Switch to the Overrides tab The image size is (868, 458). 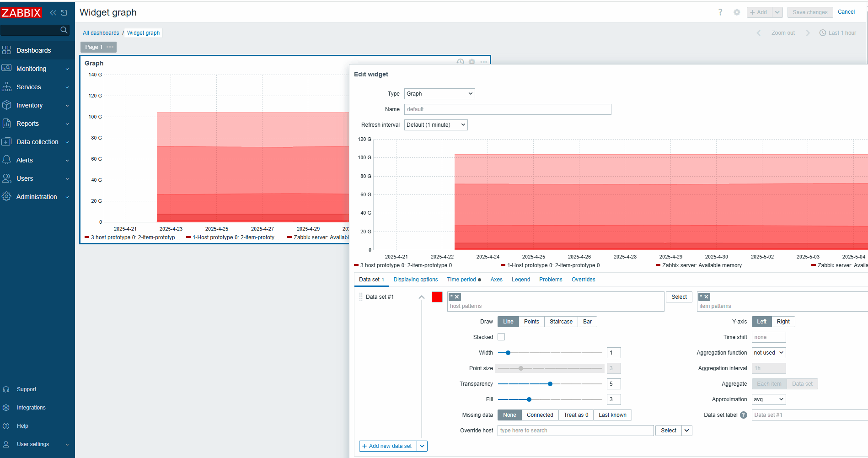pyautogui.click(x=583, y=280)
